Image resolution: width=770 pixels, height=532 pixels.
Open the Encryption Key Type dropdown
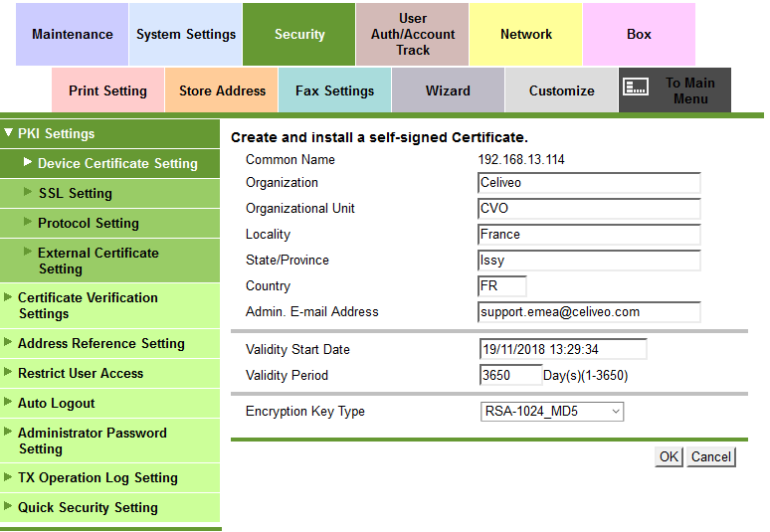tap(551, 411)
